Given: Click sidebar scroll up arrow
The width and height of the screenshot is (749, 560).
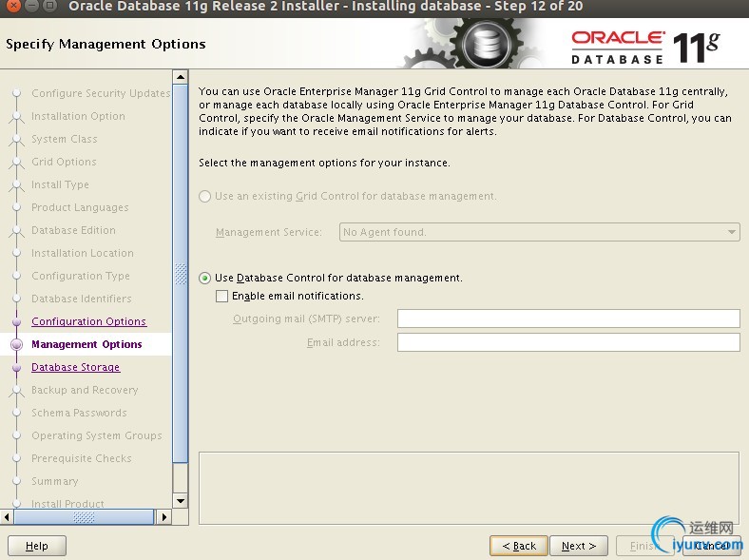Looking at the screenshot, I should pyautogui.click(x=181, y=77).
